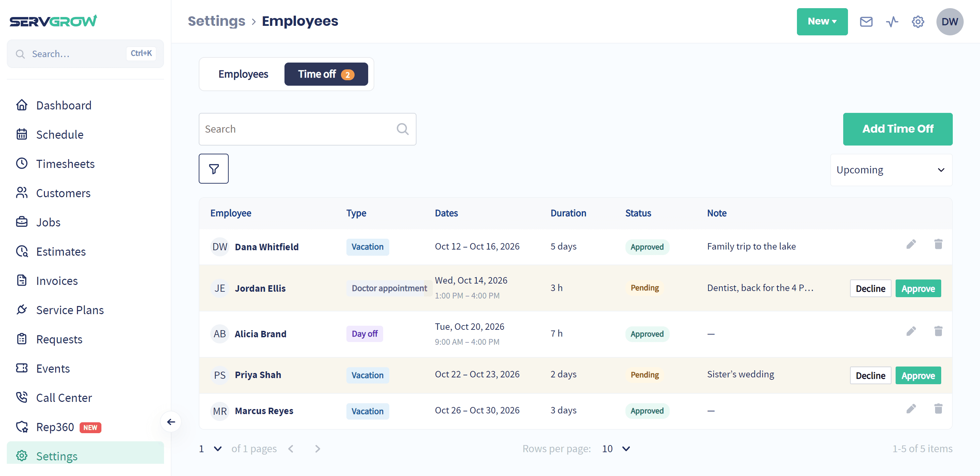Open Schedule in the sidebar
Image resolution: width=980 pixels, height=476 pixels.
(x=85, y=134)
